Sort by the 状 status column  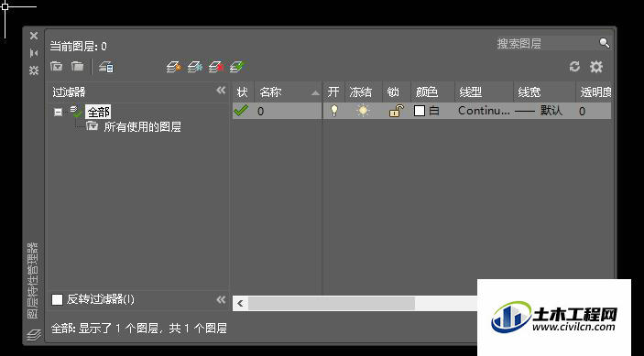coord(243,92)
